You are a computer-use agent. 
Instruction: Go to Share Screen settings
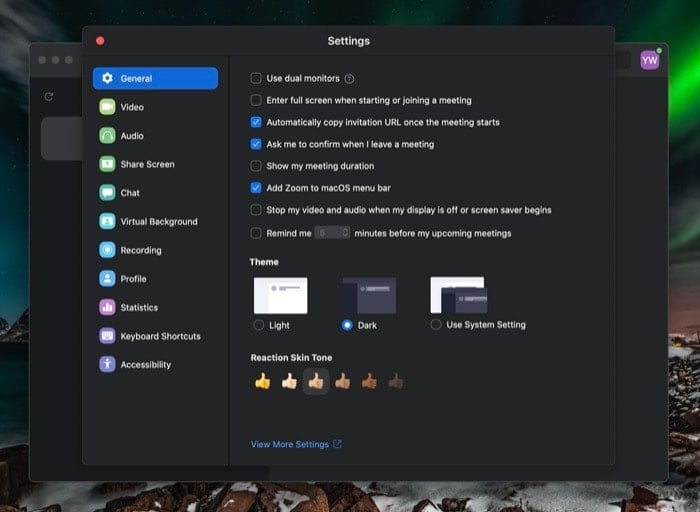155,164
